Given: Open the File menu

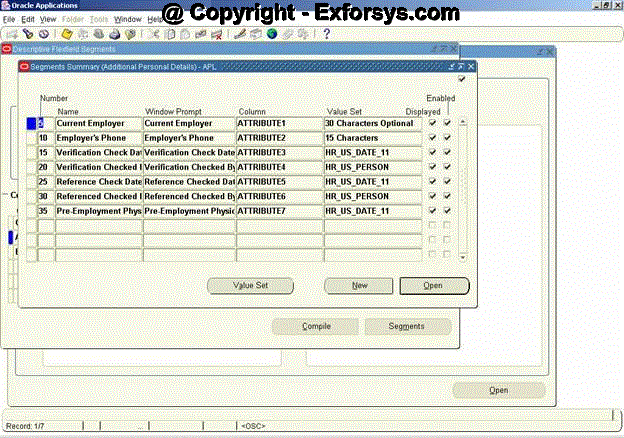Looking at the screenshot, I should [x=9, y=19].
